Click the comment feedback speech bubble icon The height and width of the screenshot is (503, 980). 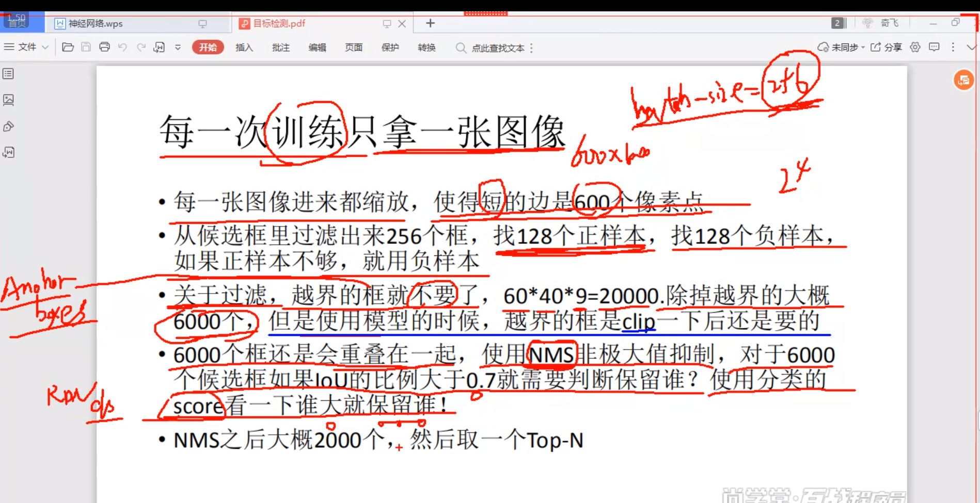pos(934,47)
